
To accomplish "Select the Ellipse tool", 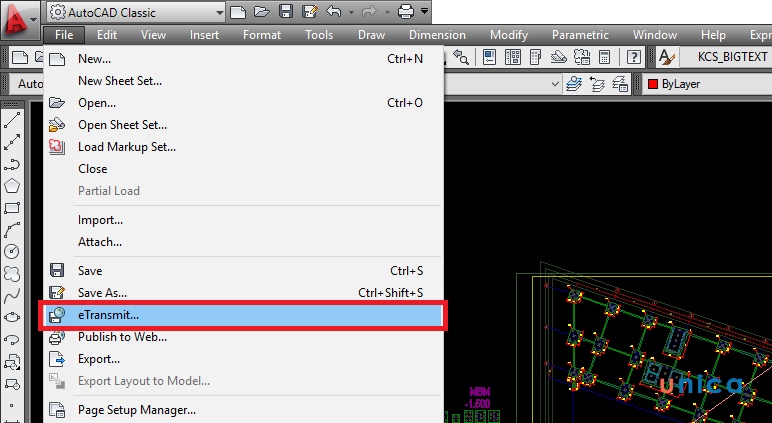I will click(12, 318).
